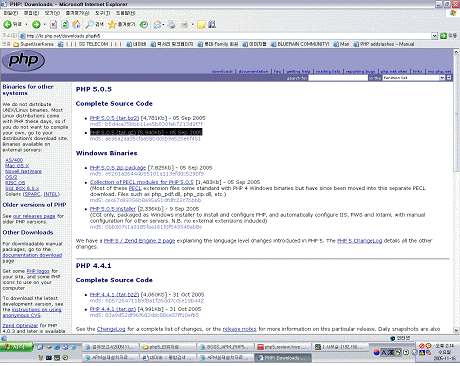The height and width of the screenshot is (366, 460).
Task: Go to the Home page icon
Action: pyautogui.click(x=76, y=24)
